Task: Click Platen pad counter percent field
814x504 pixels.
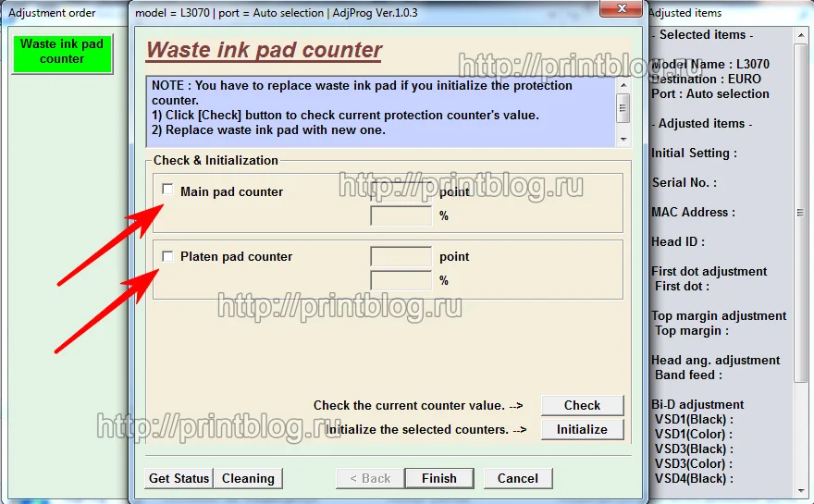Action: [401, 280]
